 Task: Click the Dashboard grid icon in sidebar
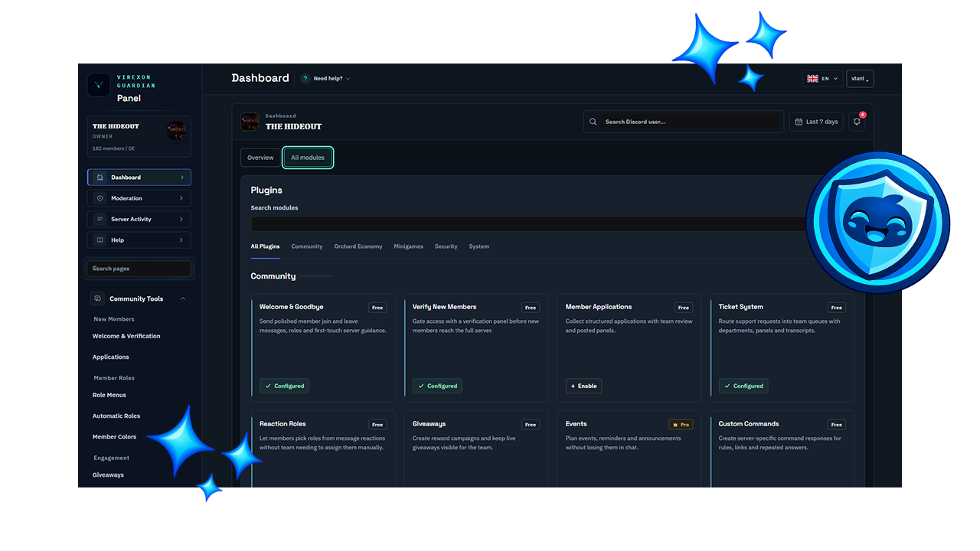pos(100,178)
